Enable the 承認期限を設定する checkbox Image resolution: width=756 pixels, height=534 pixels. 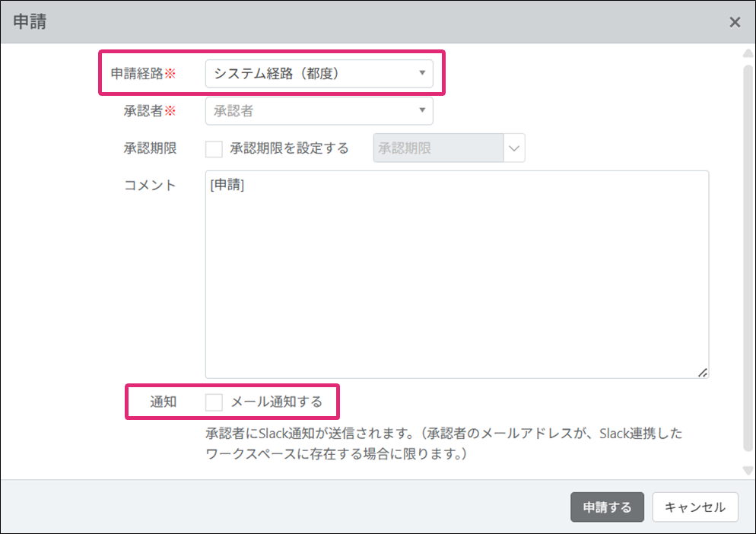pyautogui.click(x=214, y=148)
